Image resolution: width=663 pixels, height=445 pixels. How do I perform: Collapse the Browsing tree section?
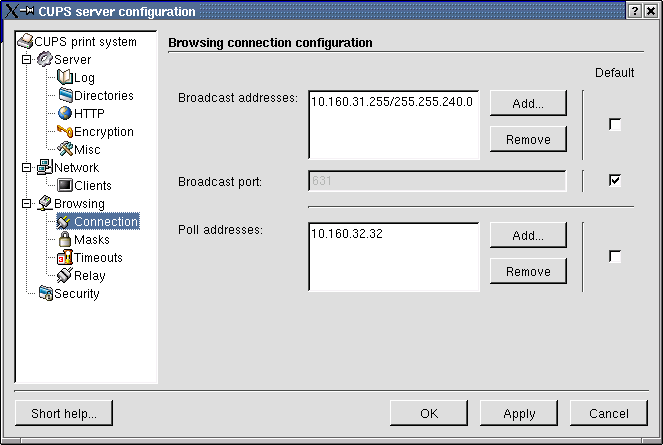pos(27,204)
